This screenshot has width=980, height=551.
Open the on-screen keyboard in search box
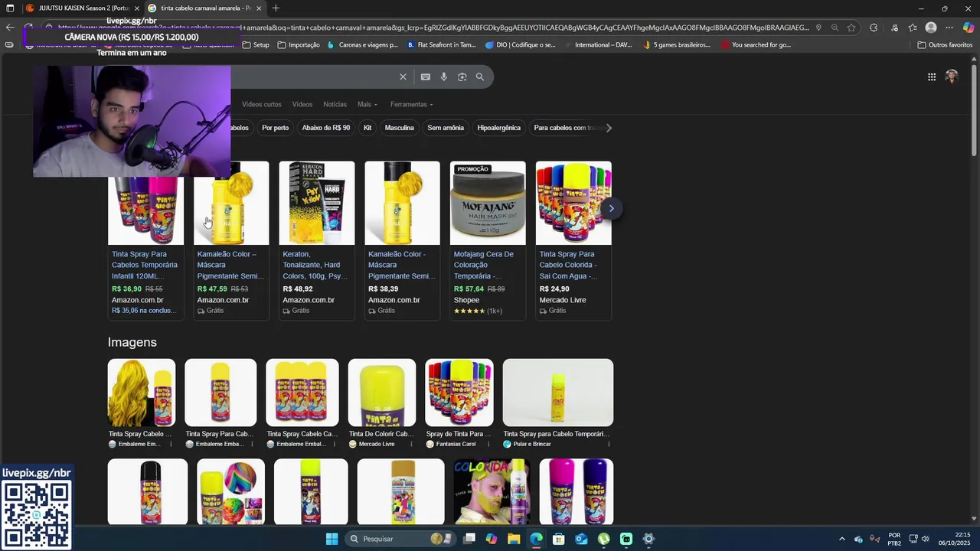[426, 77]
